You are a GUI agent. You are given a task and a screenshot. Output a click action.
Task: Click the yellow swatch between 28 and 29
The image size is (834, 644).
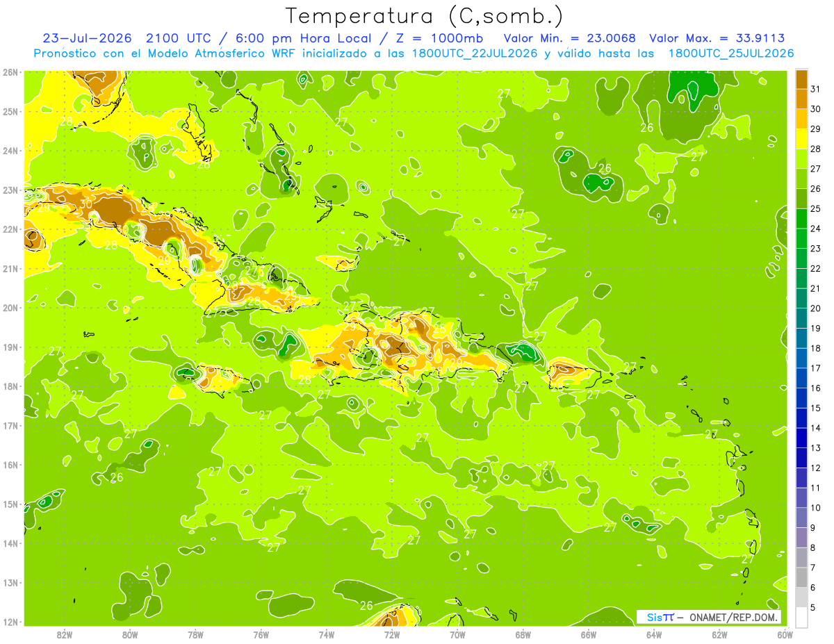point(801,140)
